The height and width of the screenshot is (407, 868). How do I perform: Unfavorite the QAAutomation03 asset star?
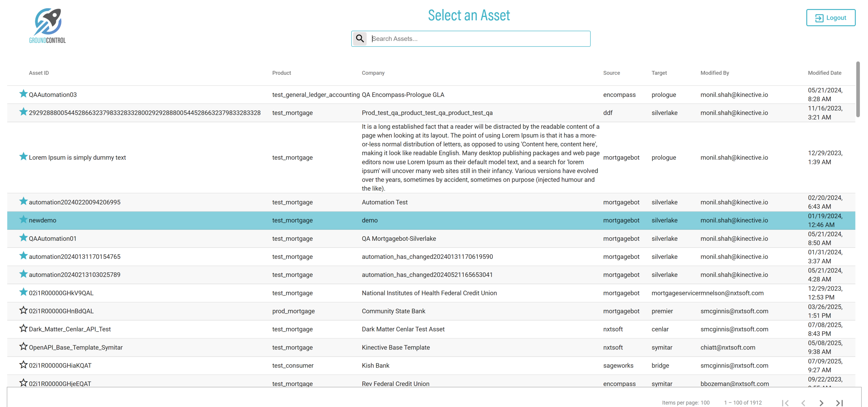23,94
